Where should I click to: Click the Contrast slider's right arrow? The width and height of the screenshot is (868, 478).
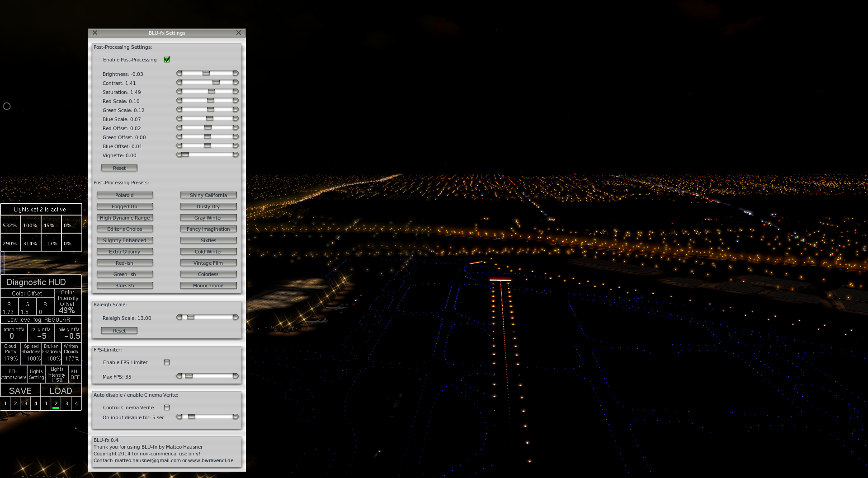236,82
